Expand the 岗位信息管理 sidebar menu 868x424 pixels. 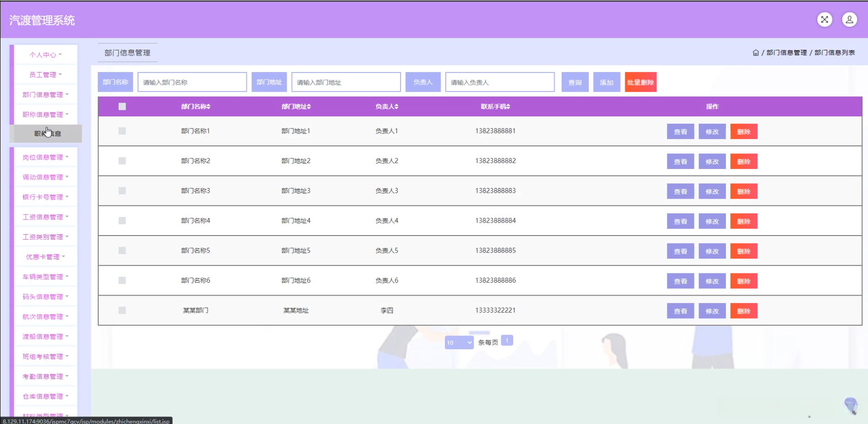pos(46,157)
